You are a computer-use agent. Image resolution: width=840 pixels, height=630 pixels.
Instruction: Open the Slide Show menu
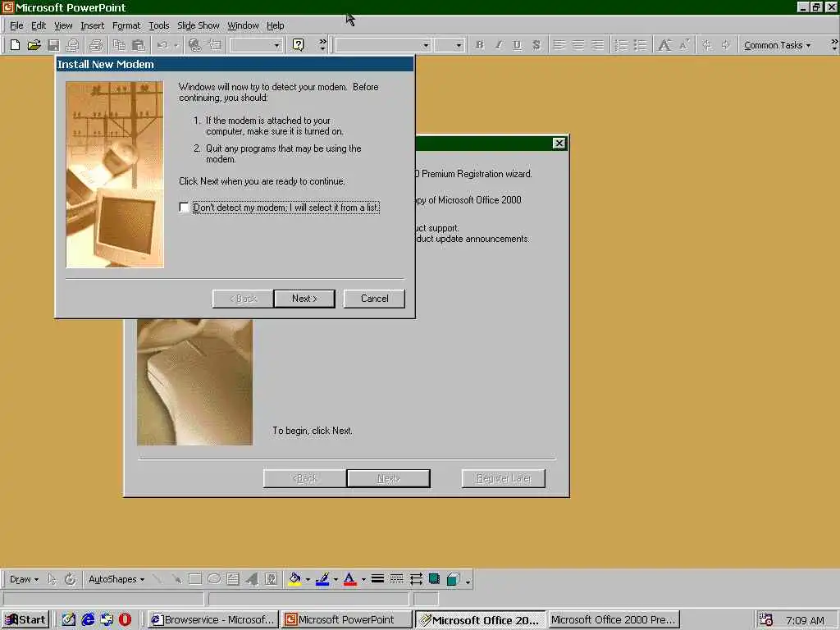(x=198, y=25)
